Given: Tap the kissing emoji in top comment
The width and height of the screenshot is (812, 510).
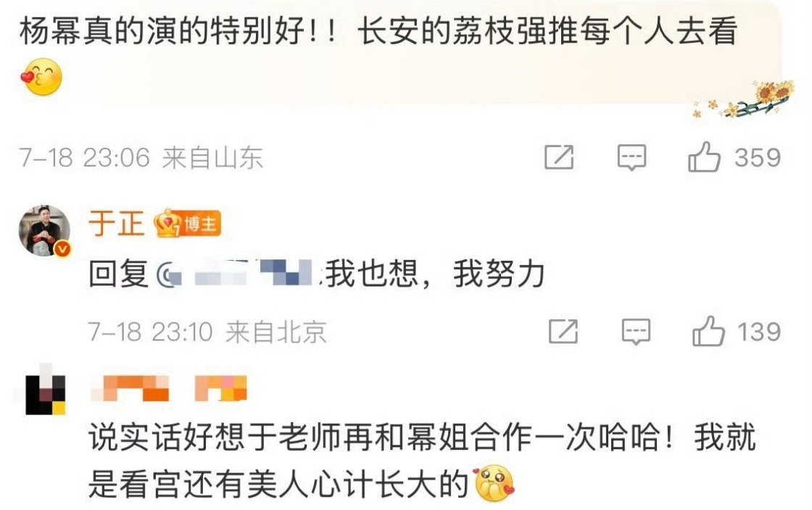Looking at the screenshot, I should coord(41,77).
